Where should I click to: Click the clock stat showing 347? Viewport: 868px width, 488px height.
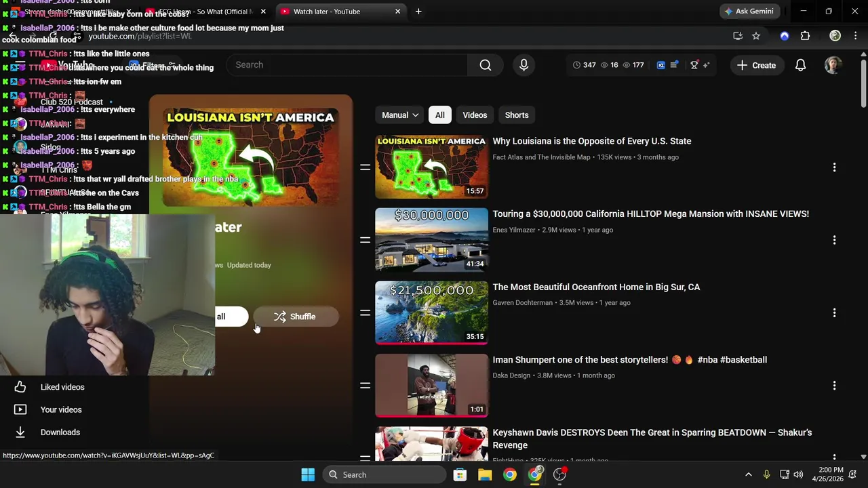click(x=584, y=65)
